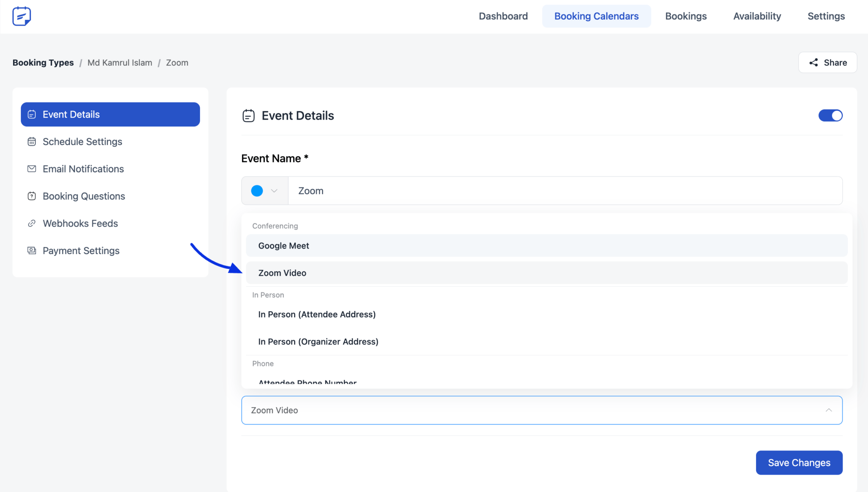Disable the Event Details toggle switch
This screenshot has height=492, width=868.
point(830,115)
